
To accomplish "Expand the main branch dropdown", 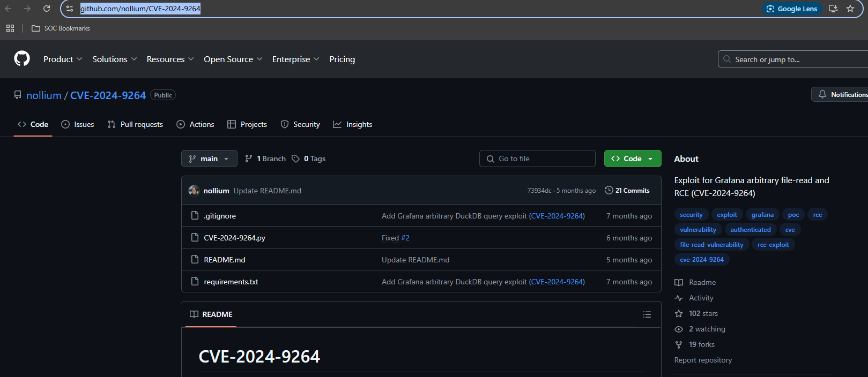I will tap(209, 159).
